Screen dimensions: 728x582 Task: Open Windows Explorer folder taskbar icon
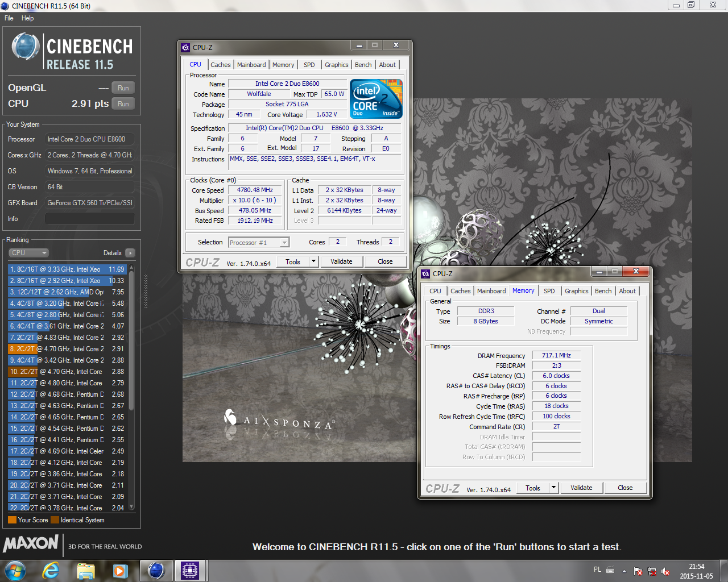pyautogui.click(x=85, y=570)
